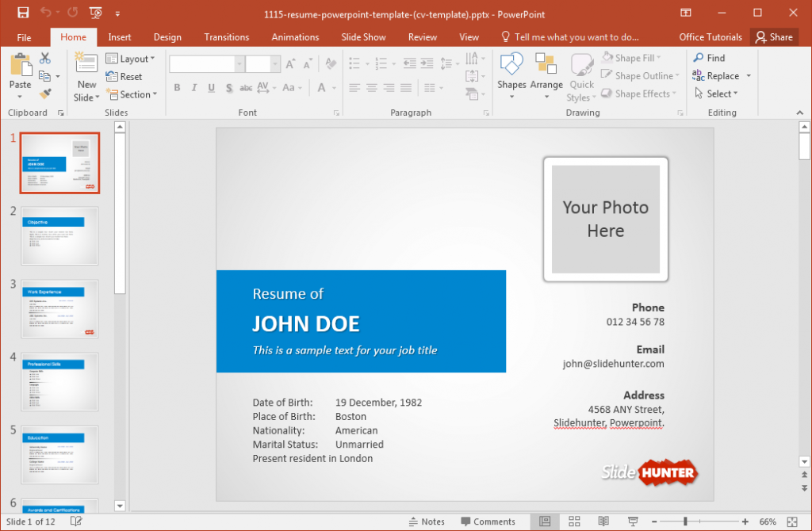Toggle the Comments pane

(487, 521)
